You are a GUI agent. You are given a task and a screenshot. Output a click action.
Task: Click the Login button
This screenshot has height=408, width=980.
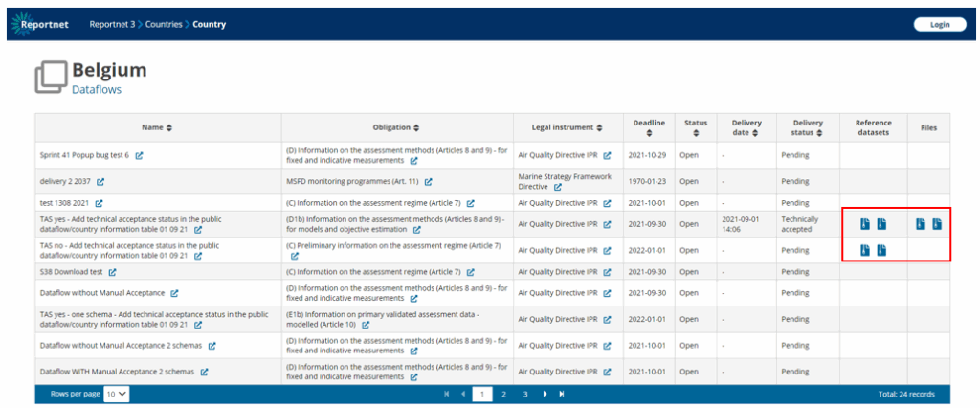tap(940, 24)
